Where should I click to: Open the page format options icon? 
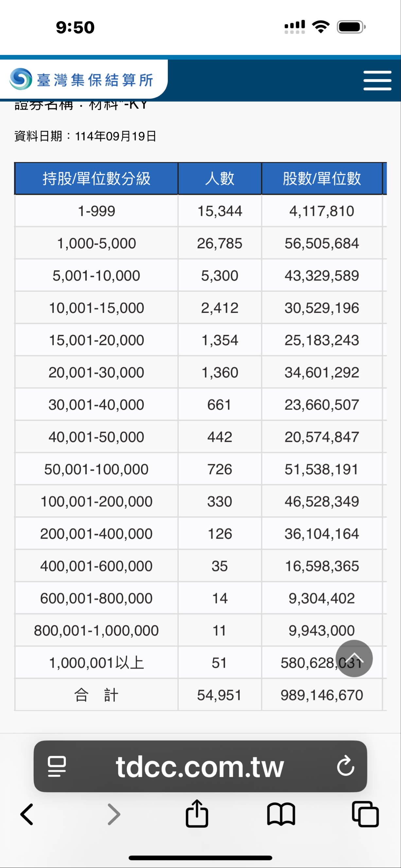coord(57,766)
